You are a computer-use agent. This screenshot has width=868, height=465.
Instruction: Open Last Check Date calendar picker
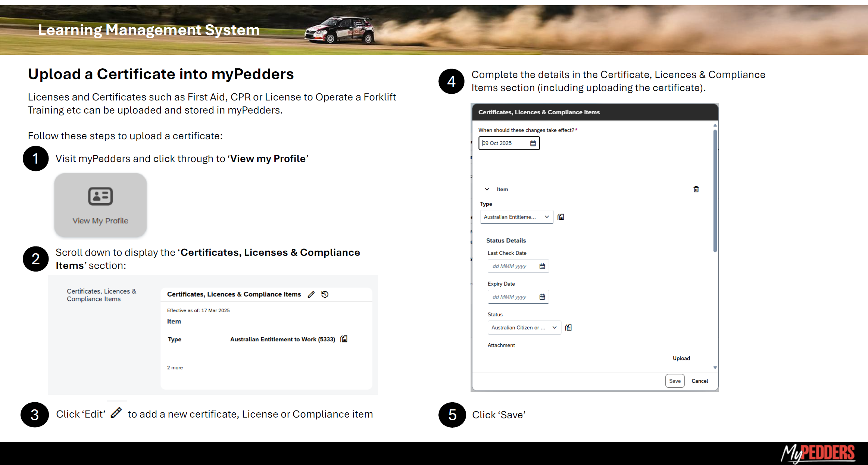point(542,266)
